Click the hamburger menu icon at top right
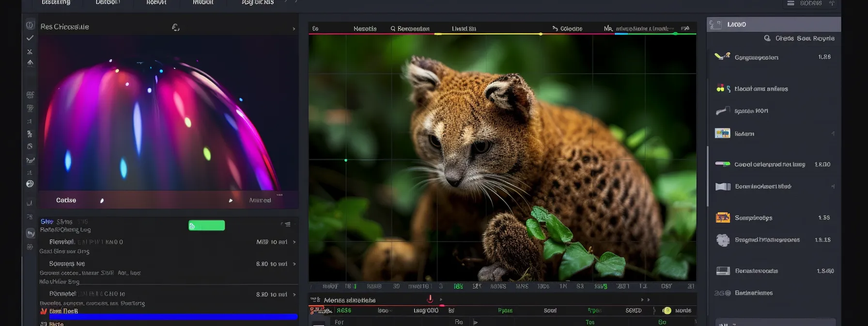This screenshot has width=868, height=326. [790, 3]
